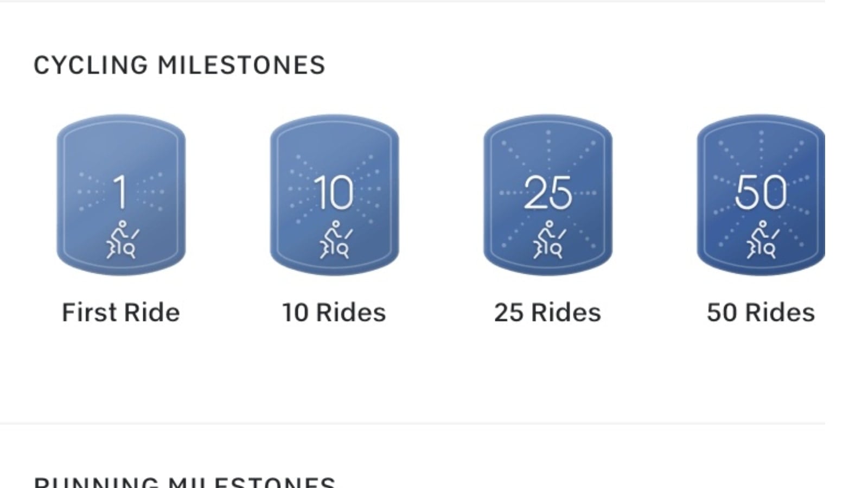Image resolution: width=868 pixels, height=488 pixels.
Task: Click cyclist glyph inside the 50 badge
Action: (762, 239)
